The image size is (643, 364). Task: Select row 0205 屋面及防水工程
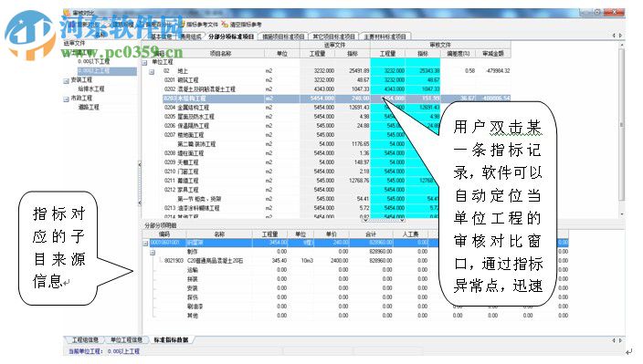pyautogui.click(x=336, y=117)
